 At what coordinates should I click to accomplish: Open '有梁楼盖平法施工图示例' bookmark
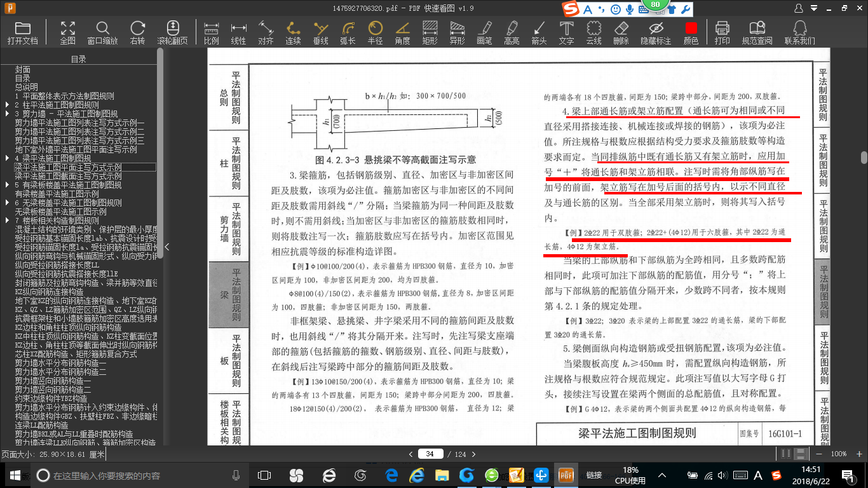point(57,194)
